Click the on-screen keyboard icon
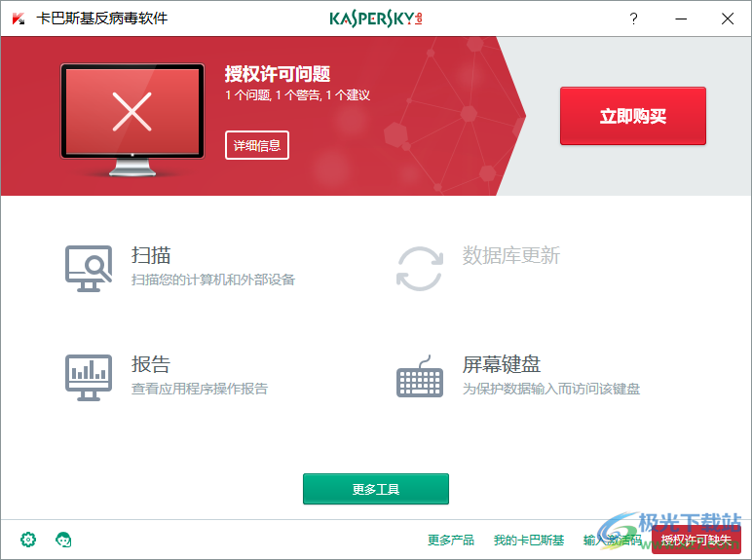The height and width of the screenshot is (560, 752). click(420, 377)
